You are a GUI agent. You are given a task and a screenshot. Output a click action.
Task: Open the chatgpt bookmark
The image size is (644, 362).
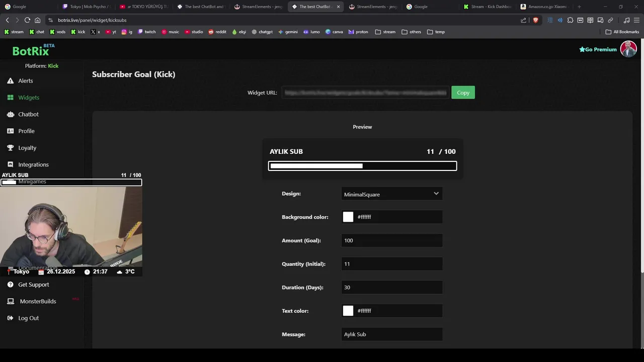pos(262,32)
